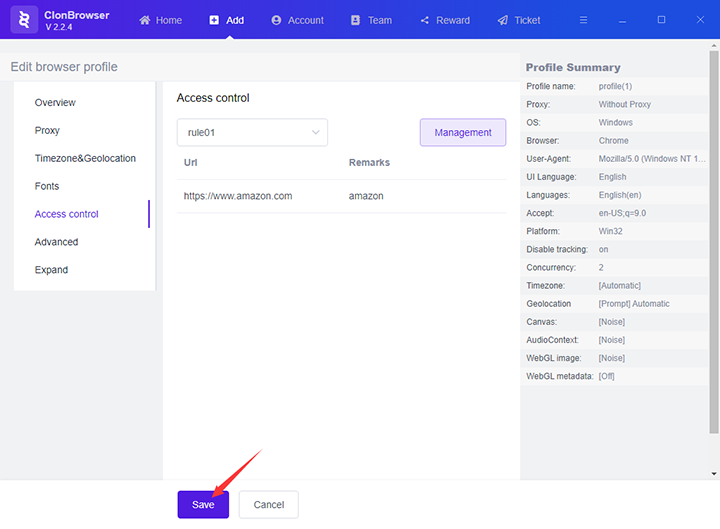The height and width of the screenshot is (529, 720).
Task: Click the Disable tracking on value
Action: [603, 249]
